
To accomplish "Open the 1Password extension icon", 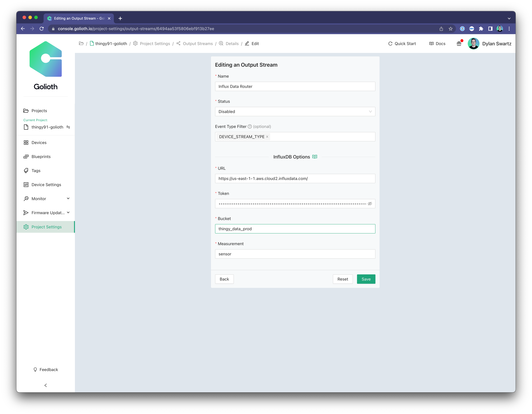I will click(x=462, y=29).
